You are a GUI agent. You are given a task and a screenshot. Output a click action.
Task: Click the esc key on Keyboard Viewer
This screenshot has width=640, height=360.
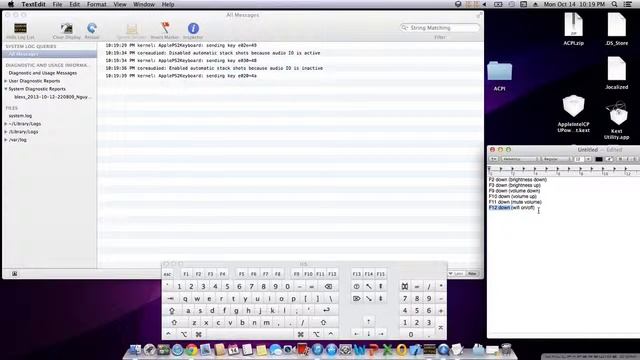(x=167, y=274)
